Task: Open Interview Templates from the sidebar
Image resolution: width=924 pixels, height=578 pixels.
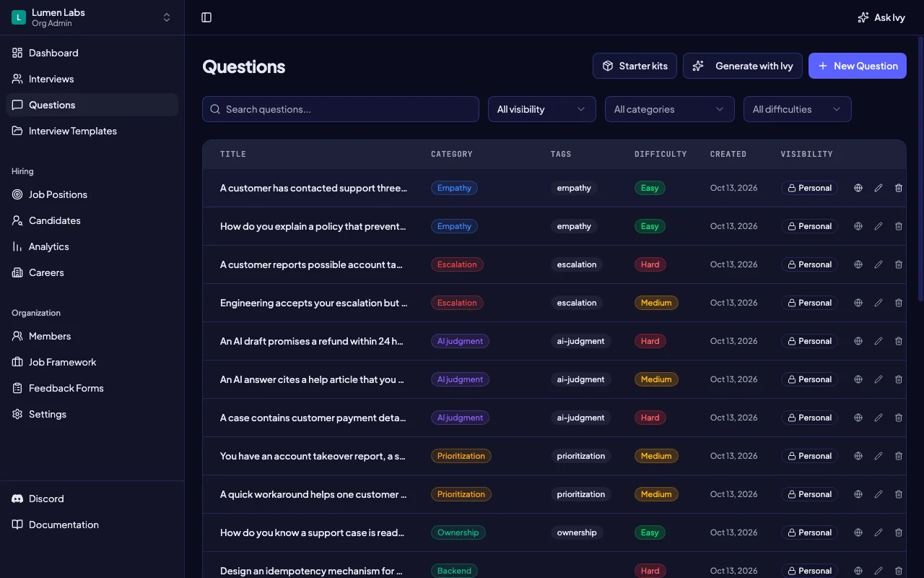Action: point(92,131)
